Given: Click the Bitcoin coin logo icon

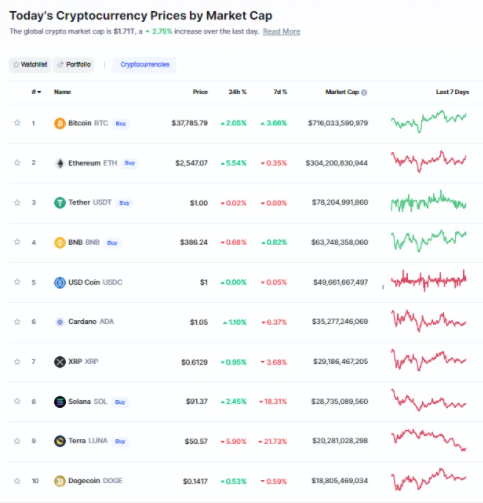Looking at the screenshot, I should (x=60, y=123).
